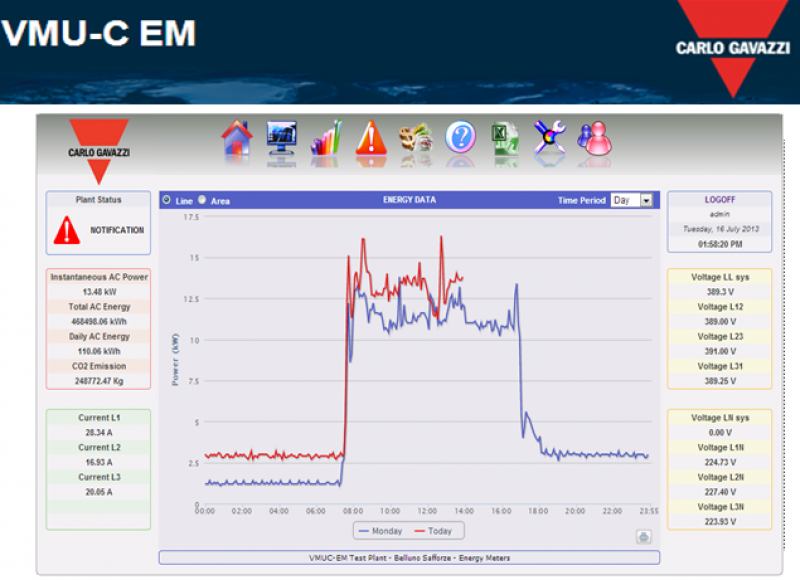The image size is (800, 580).
Task: Click the 16:00 time axis tick
Action: 501,511
